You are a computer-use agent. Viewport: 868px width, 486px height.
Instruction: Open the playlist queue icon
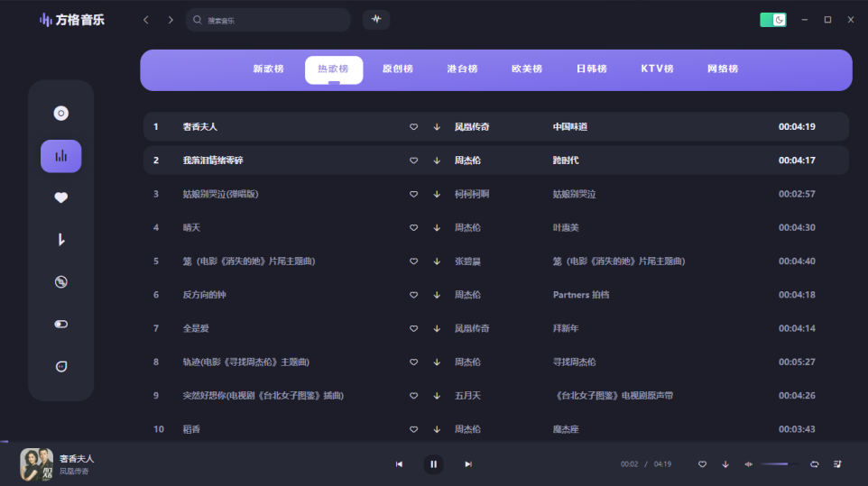837,464
